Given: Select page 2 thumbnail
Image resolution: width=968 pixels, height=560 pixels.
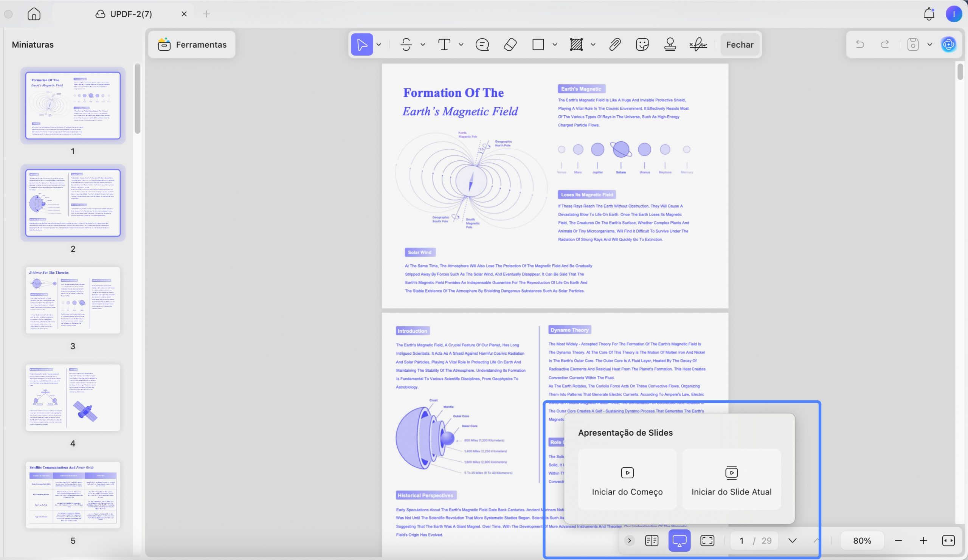Looking at the screenshot, I should pyautogui.click(x=73, y=203).
